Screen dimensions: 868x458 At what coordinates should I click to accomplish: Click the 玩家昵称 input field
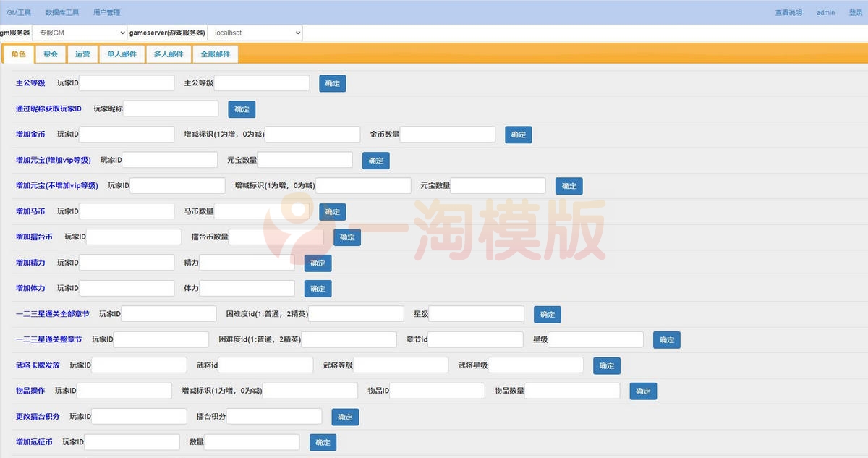pyautogui.click(x=170, y=108)
